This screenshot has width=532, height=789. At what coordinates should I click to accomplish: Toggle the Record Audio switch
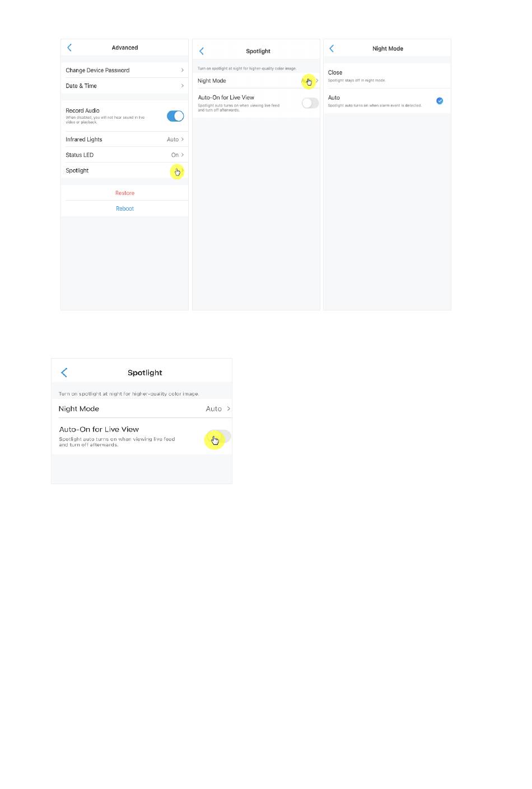point(175,116)
